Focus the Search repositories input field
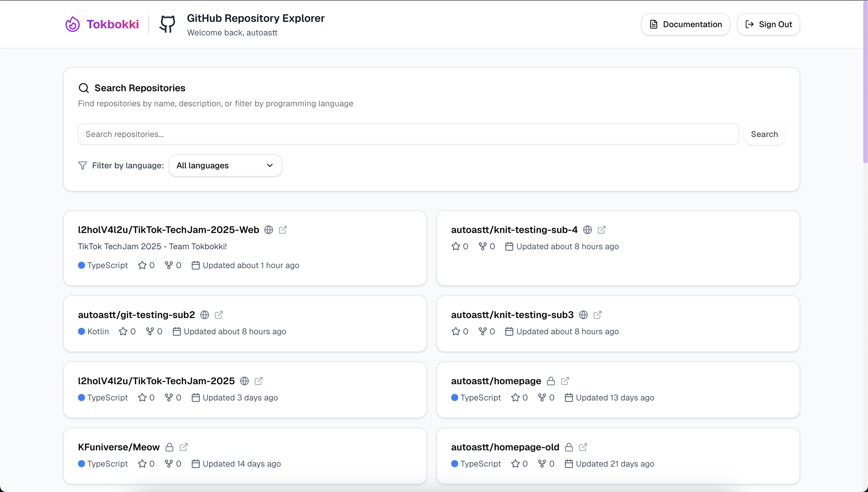 click(408, 134)
